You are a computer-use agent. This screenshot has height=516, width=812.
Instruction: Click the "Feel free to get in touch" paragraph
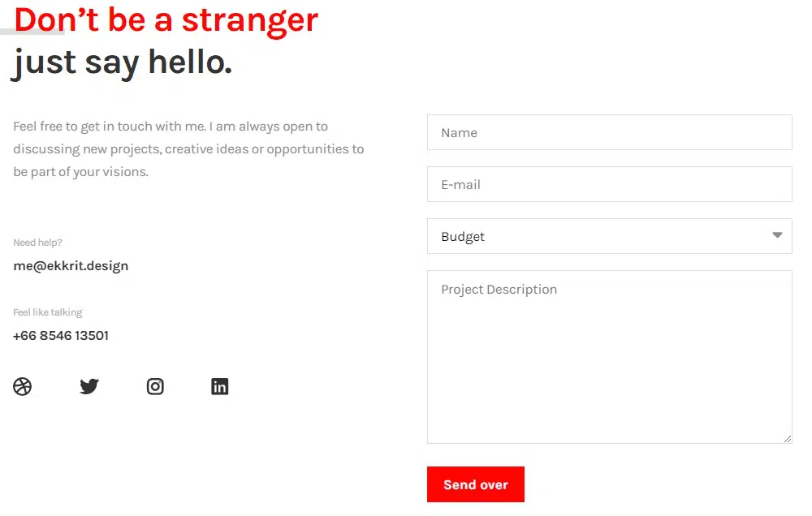pyautogui.click(x=188, y=149)
